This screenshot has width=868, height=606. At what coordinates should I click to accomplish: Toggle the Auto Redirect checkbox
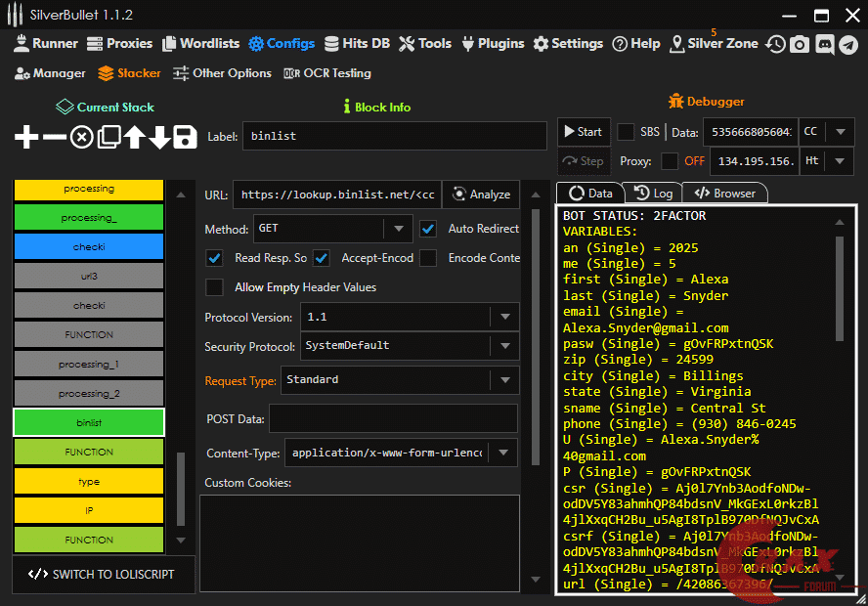point(428,229)
